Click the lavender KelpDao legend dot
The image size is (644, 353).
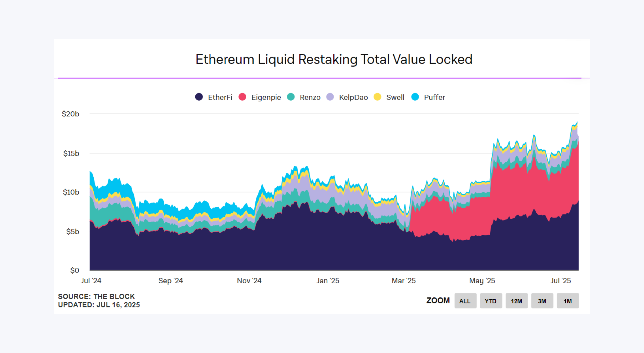tap(330, 97)
